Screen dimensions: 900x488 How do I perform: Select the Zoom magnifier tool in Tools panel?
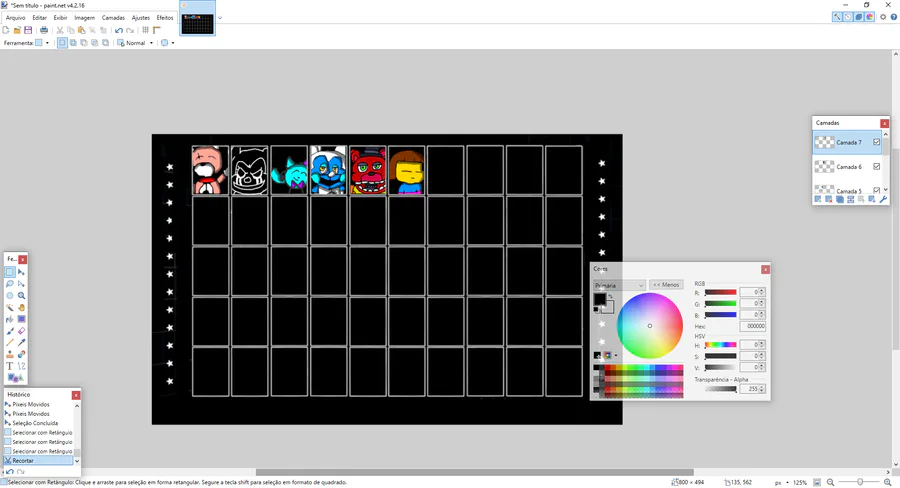(x=21, y=296)
